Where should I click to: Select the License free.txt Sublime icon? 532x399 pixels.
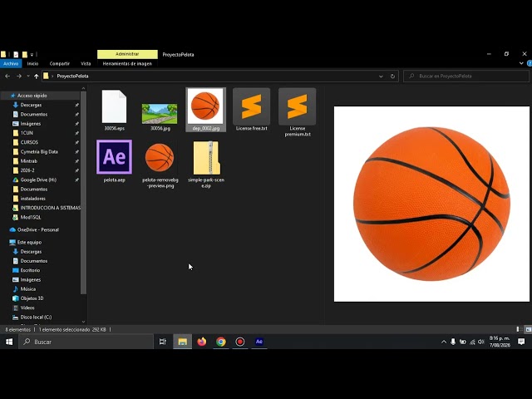coord(251,106)
